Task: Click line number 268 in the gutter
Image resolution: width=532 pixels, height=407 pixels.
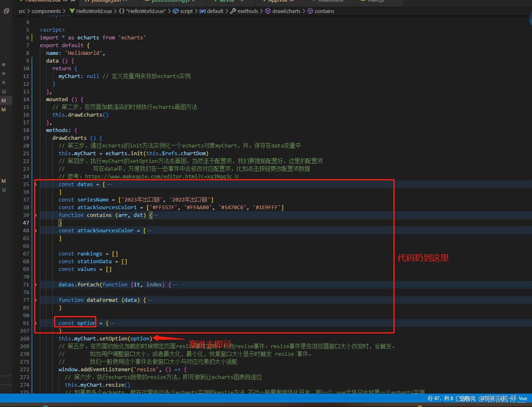Action: [x=25, y=339]
